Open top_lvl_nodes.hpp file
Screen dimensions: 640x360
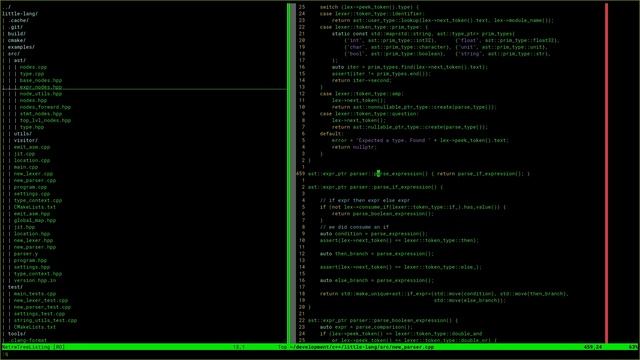point(45,120)
